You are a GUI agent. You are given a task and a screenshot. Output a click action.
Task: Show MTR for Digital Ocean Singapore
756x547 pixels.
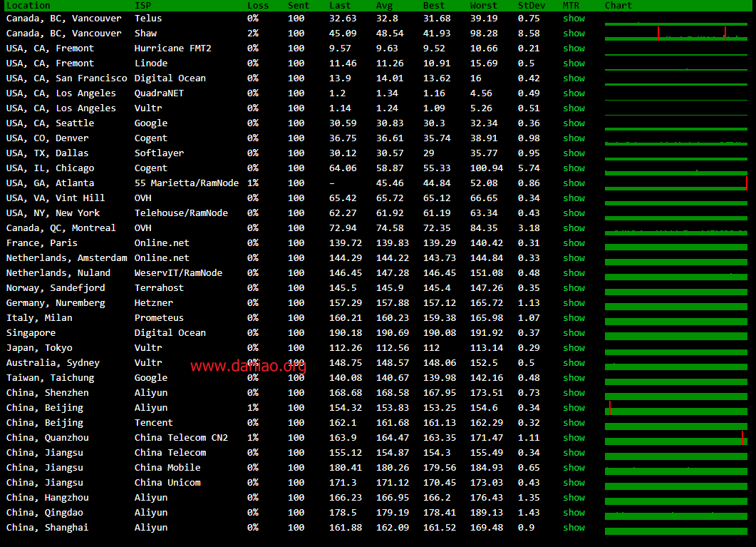click(574, 332)
